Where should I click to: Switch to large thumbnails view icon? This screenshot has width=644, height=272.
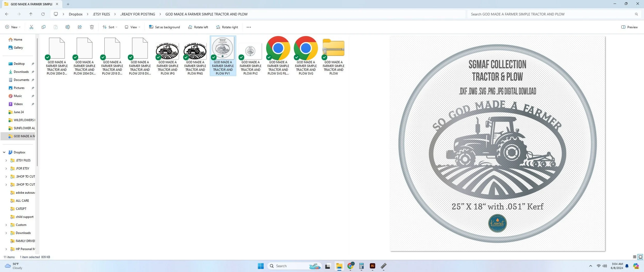coord(640,257)
